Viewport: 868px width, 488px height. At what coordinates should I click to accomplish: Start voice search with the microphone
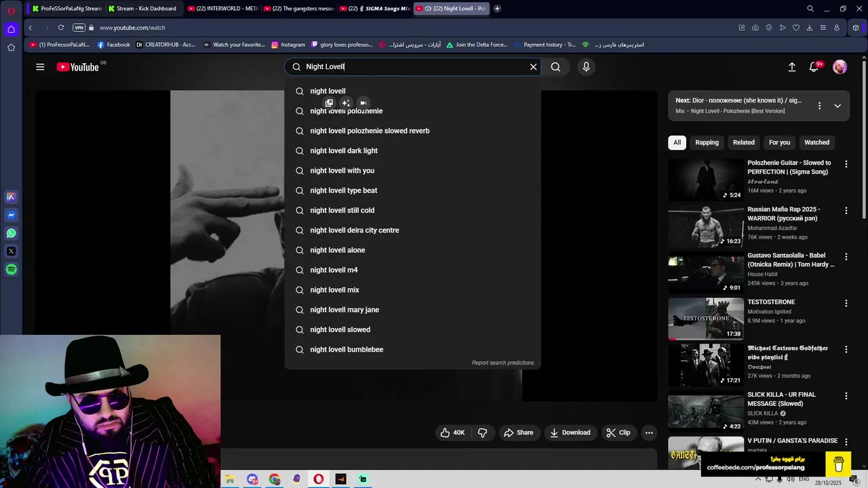click(x=586, y=66)
